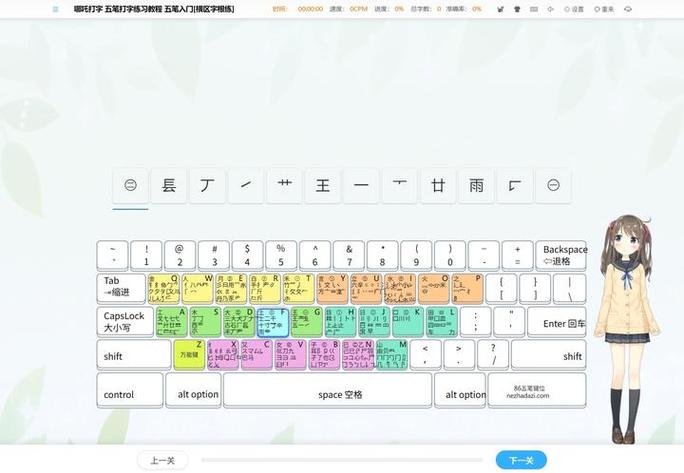The image size is (684, 473).
Task: Click the number 1 exclamation key
Action: (x=146, y=255)
